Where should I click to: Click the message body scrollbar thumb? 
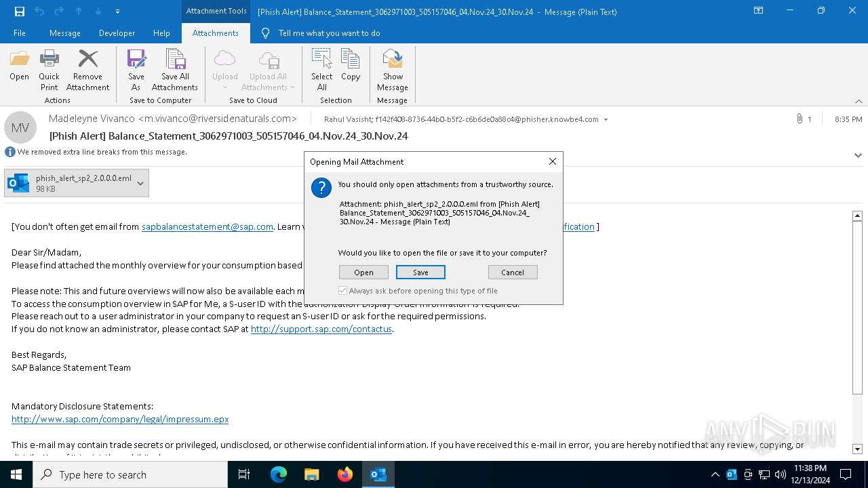[x=857, y=307]
